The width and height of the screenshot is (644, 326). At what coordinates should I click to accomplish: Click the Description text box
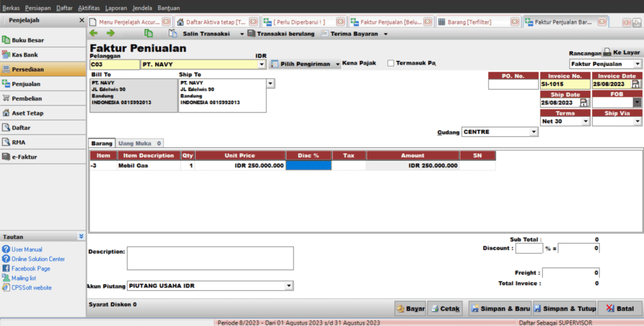(210, 258)
